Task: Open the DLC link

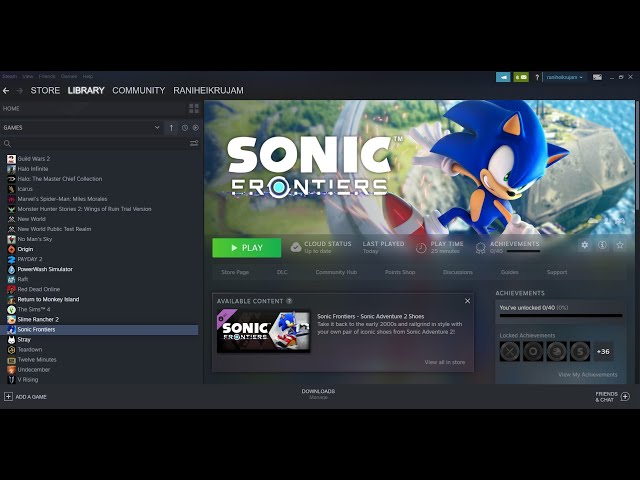Action: (x=282, y=272)
